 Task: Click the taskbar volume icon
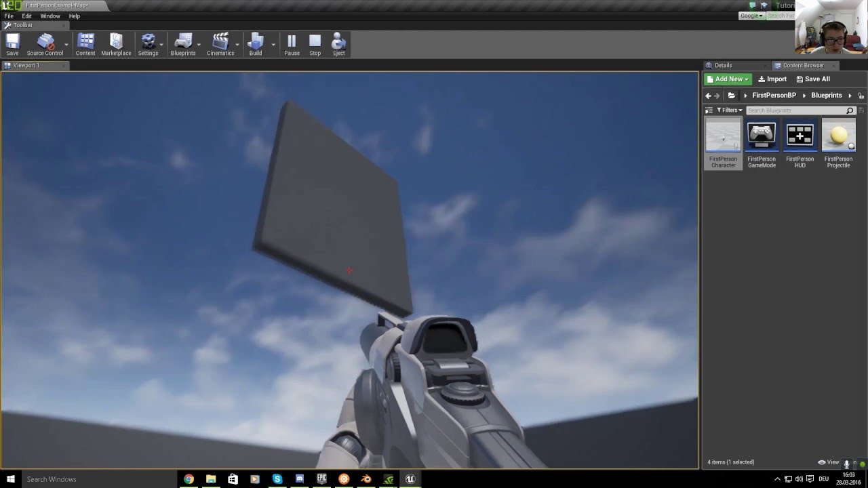pyautogui.click(x=799, y=479)
